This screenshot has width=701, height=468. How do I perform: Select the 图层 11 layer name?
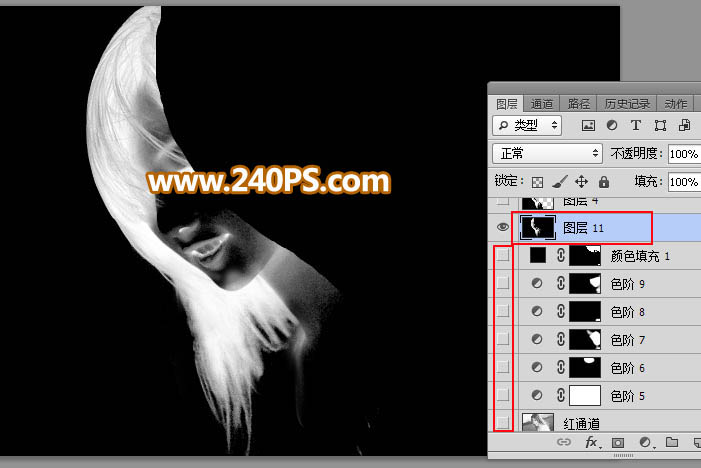point(583,228)
